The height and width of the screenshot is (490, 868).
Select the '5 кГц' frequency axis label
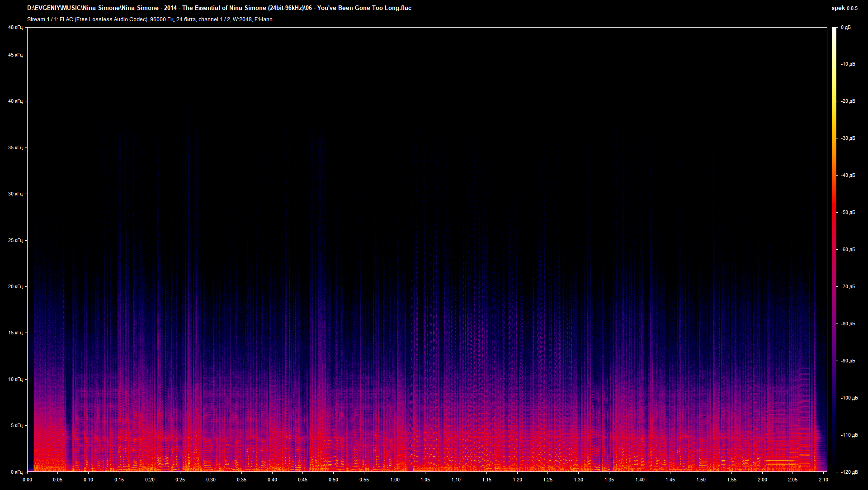click(16, 425)
